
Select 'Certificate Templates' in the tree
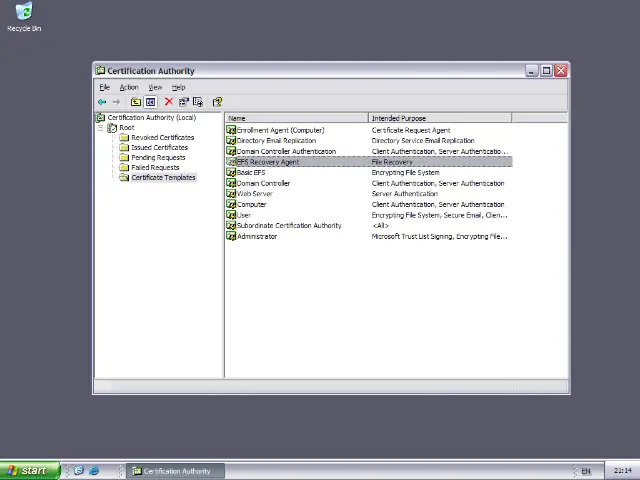click(x=163, y=178)
